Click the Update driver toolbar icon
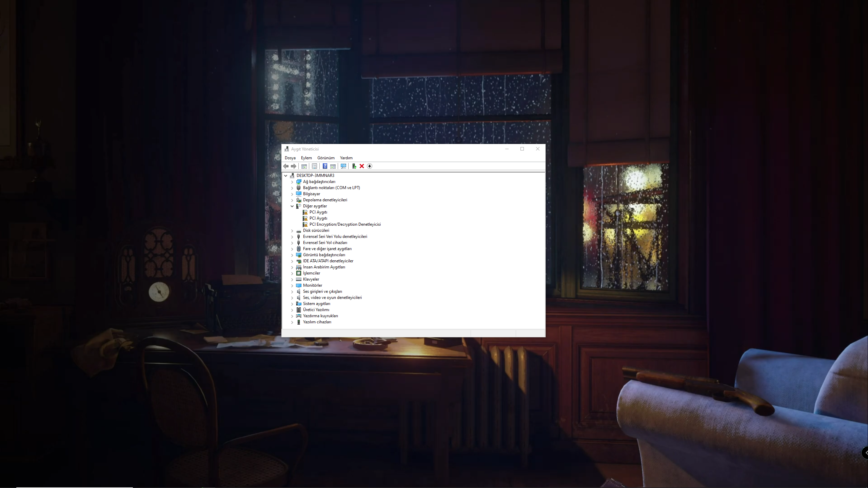868x488 pixels. coord(354,166)
